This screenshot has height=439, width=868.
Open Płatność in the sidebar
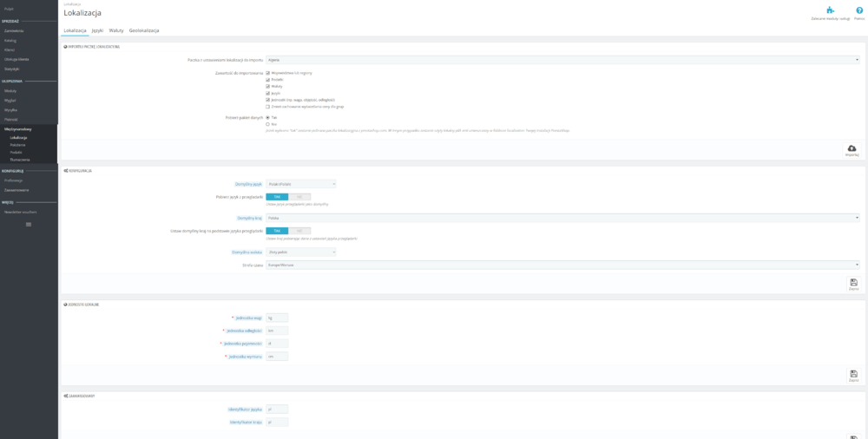11,119
